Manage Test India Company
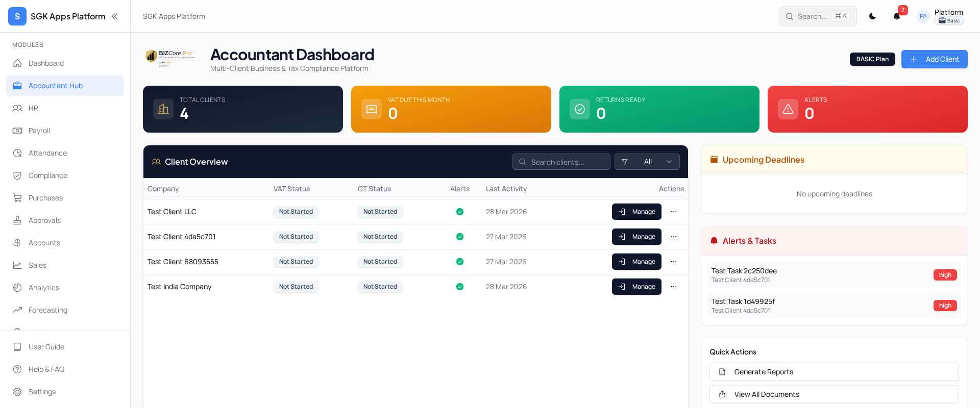The height and width of the screenshot is (408, 980). 636,287
